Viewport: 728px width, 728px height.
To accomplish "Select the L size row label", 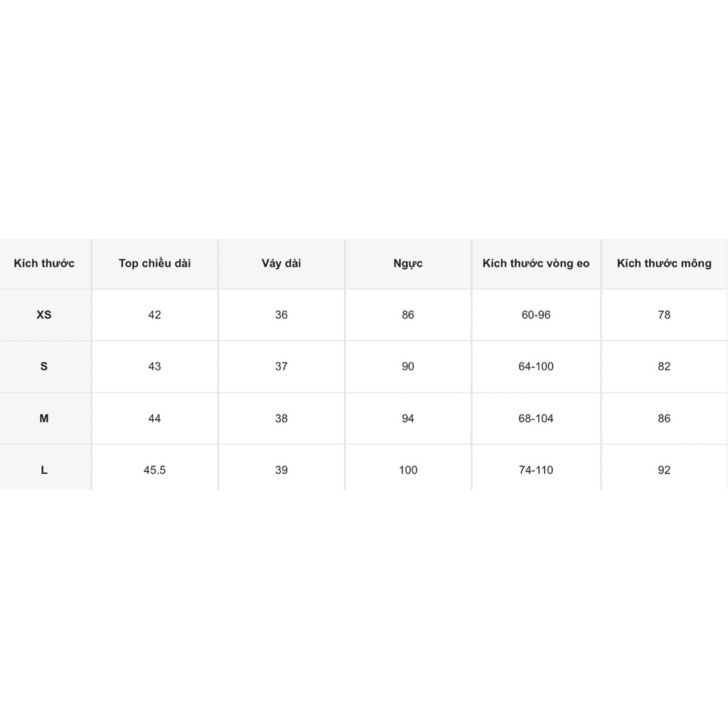I will [x=44, y=470].
